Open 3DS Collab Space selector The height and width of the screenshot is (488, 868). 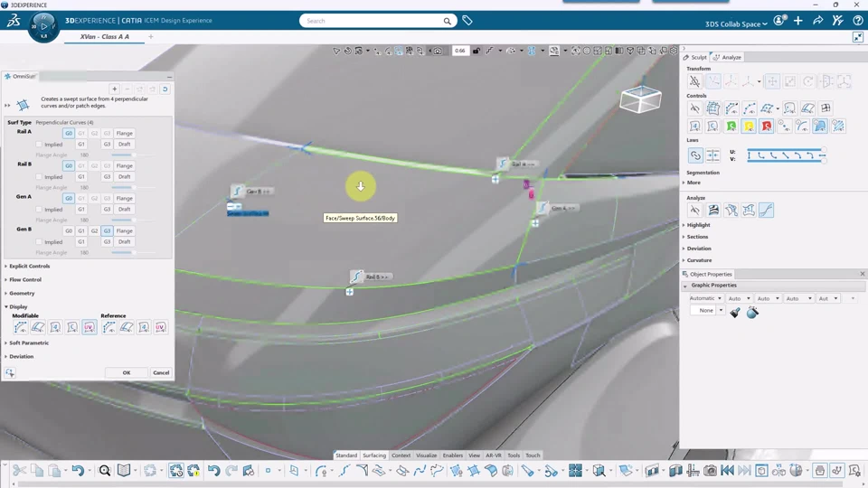point(736,23)
